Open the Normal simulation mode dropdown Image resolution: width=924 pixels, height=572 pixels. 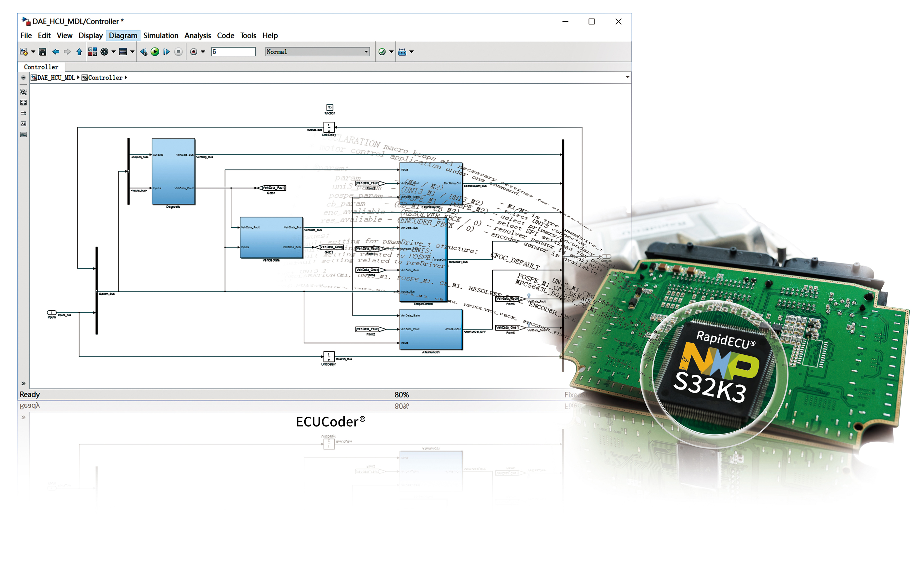coord(317,52)
